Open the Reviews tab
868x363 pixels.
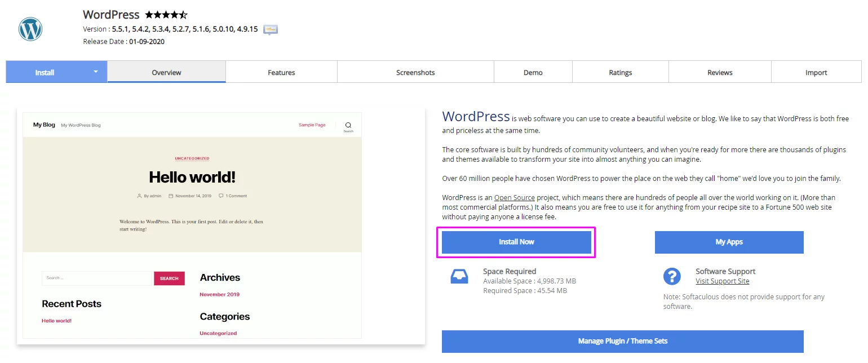pyautogui.click(x=720, y=72)
